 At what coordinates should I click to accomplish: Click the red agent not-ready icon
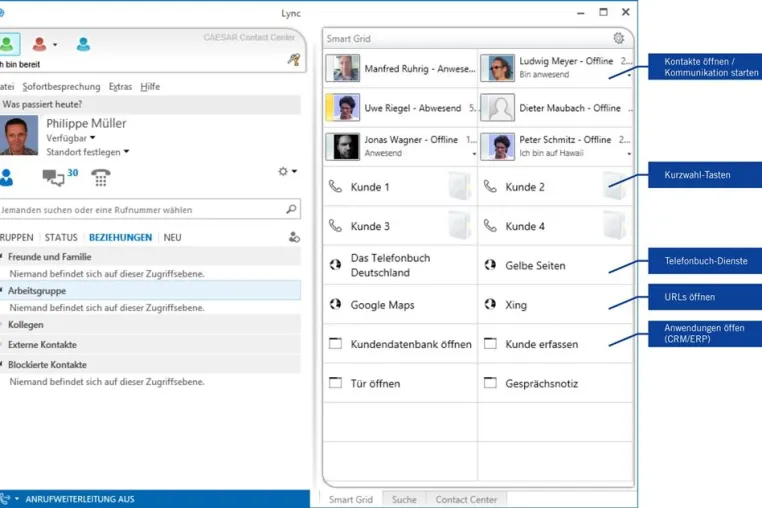39,44
